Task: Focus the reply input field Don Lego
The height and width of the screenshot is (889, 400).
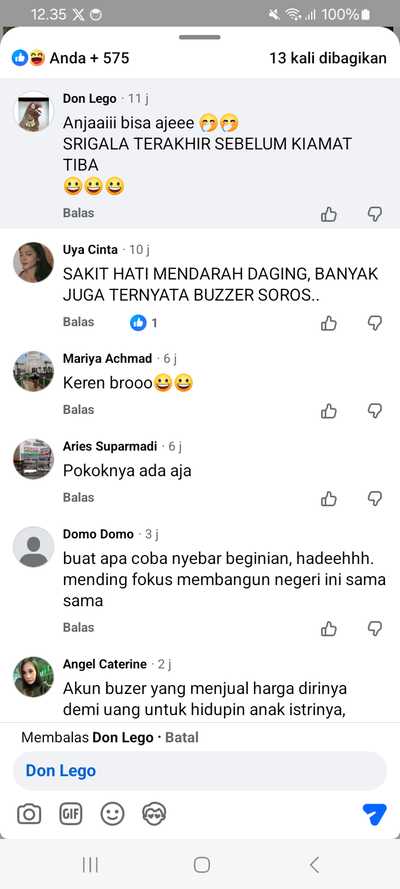Action: click(x=200, y=771)
